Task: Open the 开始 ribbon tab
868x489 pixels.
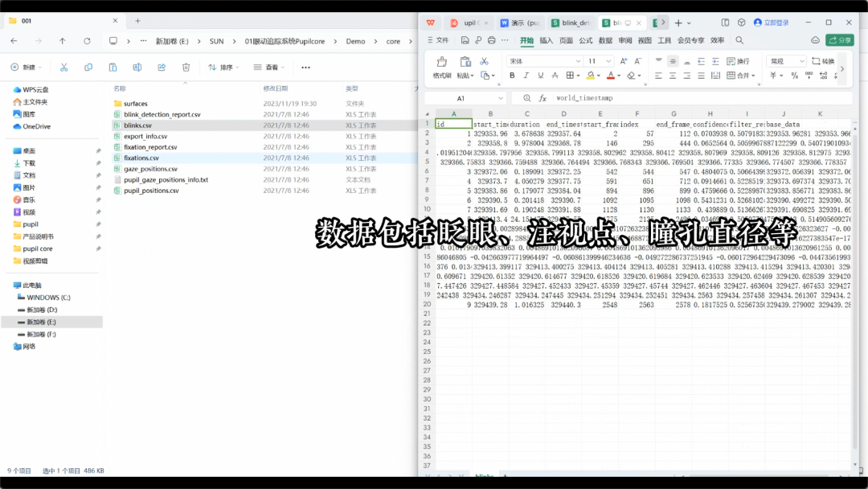Action: point(526,40)
